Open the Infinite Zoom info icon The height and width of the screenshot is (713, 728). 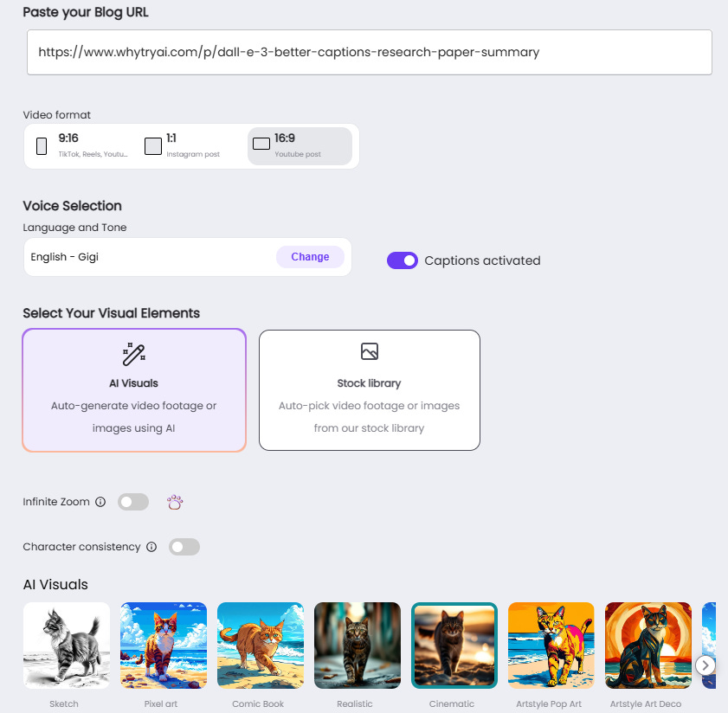[x=100, y=502]
